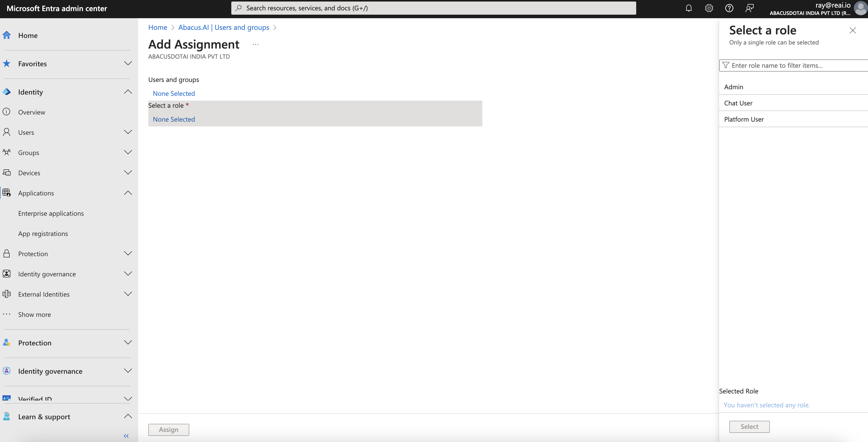This screenshot has width=868, height=442.
Task: Click the Assign button
Action: click(x=168, y=429)
